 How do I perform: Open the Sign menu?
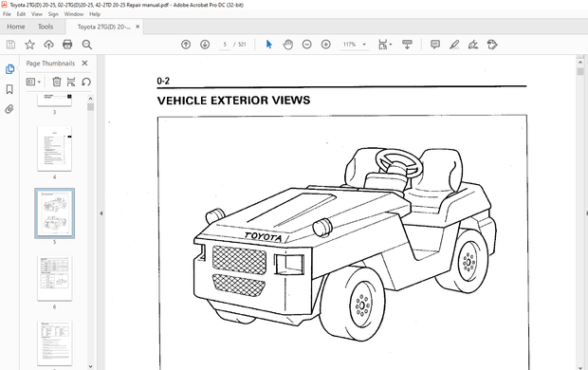[53, 14]
